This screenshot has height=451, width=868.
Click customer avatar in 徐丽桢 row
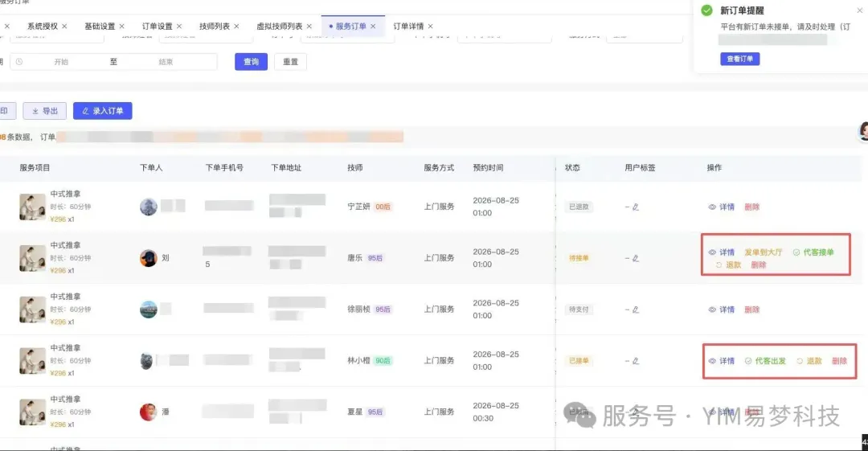tap(149, 310)
